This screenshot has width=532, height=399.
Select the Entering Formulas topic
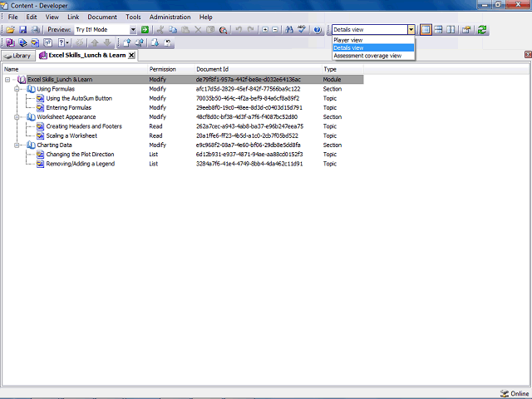pyautogui.click(x=68, y=107)
